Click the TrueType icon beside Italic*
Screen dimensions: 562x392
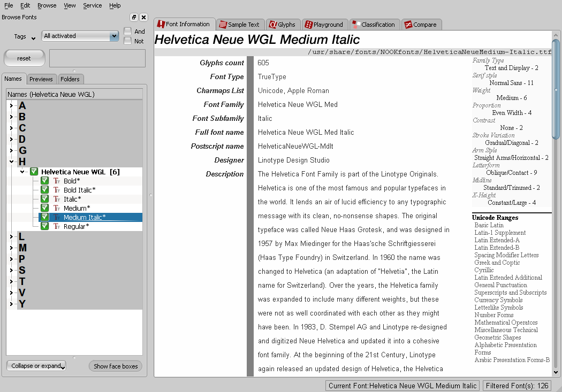pos(57,199)
